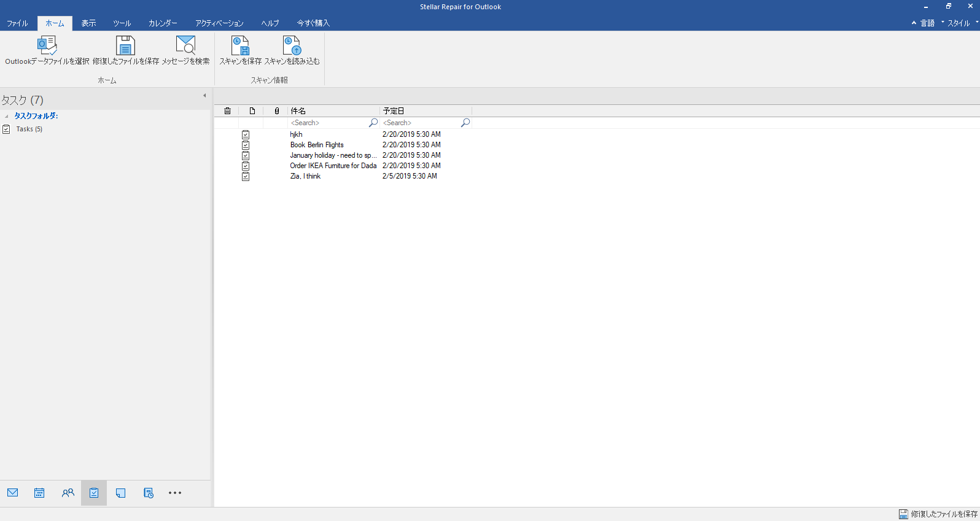
Task: Open the Activation ribbon tab
Action: (219, 23)
